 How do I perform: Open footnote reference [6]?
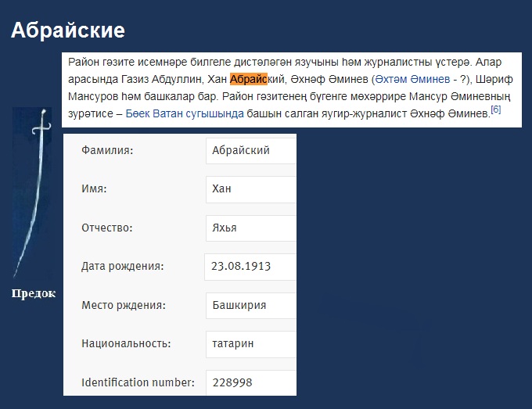(496, 109)
